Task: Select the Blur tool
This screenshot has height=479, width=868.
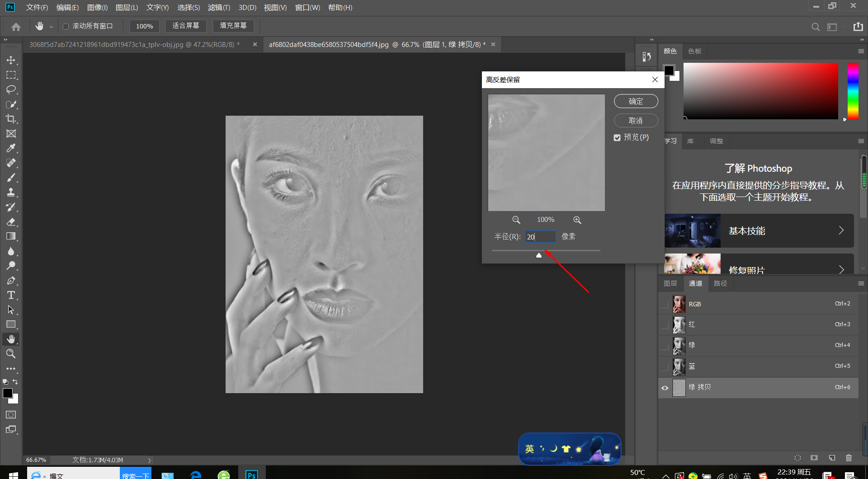Action: 11,251
